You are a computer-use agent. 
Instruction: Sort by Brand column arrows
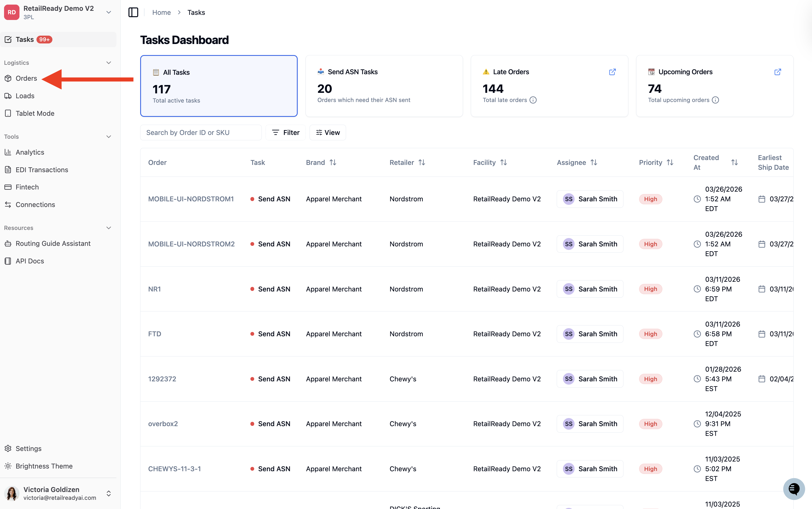[333, 162]
